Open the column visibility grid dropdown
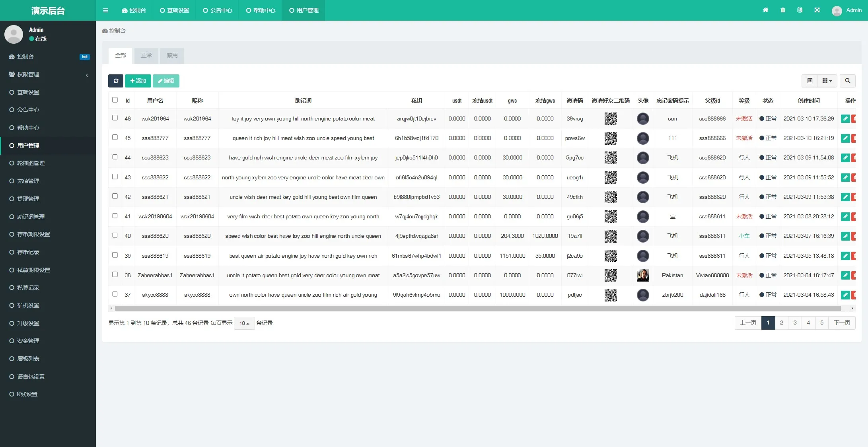868x447 pixels. pyautogui.click(x=827, y=81)
